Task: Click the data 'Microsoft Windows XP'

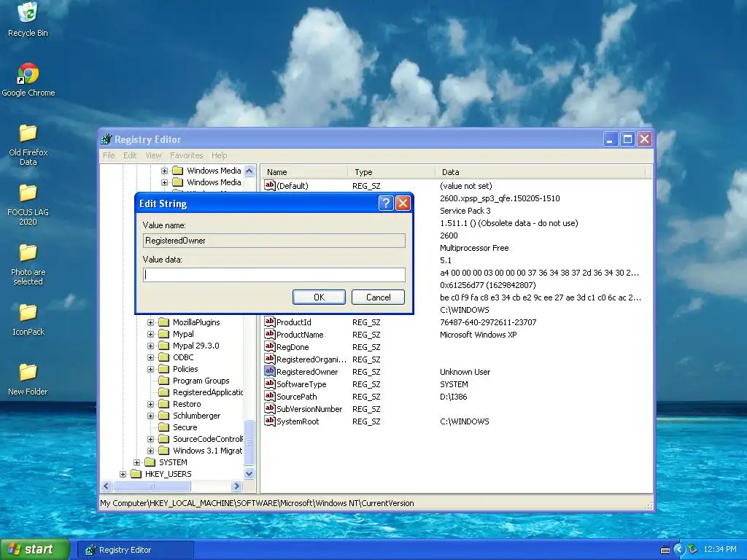Action: click(x=479, y=335)
